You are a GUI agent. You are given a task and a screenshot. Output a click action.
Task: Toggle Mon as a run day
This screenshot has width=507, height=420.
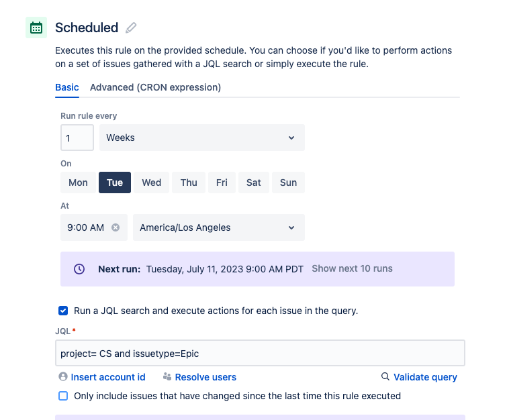[x=78, y=182]
